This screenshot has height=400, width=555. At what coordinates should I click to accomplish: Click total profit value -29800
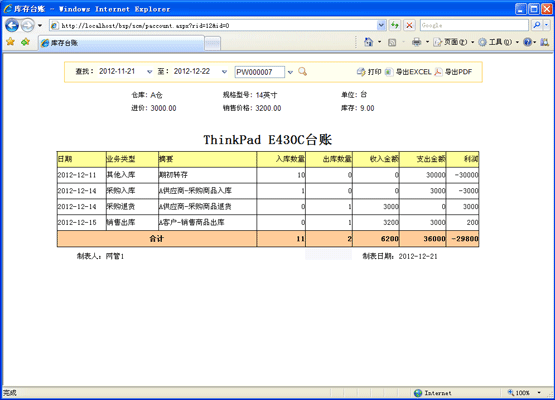click(463, 239)
